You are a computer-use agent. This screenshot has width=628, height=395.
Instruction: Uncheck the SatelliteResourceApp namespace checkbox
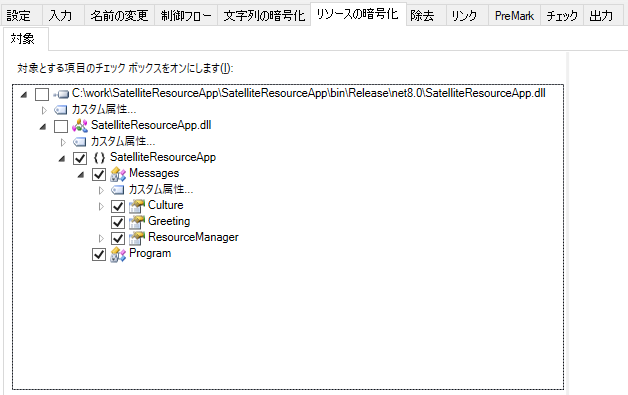[x=80, y=158]
